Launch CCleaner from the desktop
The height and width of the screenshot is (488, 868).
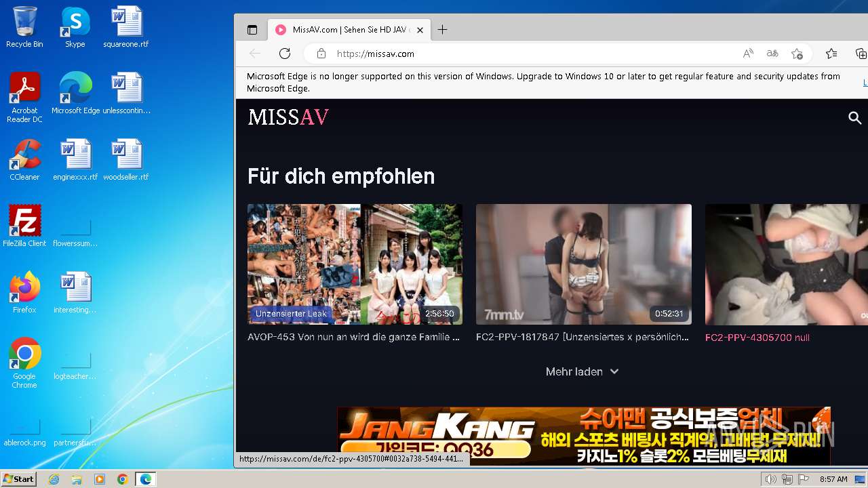point(24,160)
